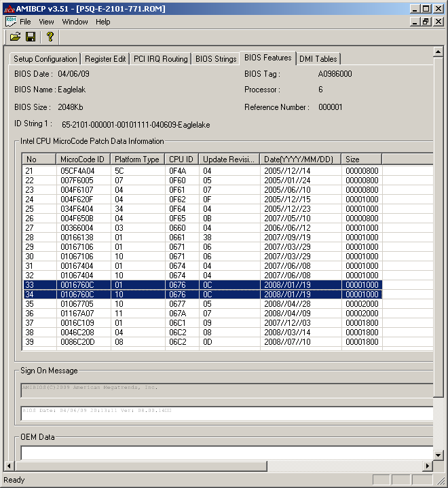Click the horizontal scrollbar thumb
The image size is (448, 488).
[141, 466]
